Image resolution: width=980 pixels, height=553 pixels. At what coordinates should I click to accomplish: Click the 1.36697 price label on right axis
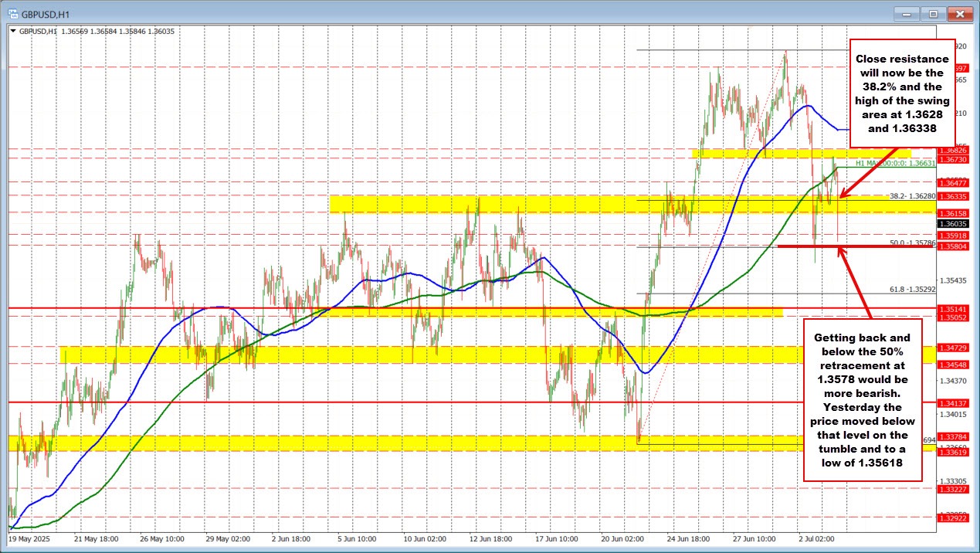click(961, 68)
